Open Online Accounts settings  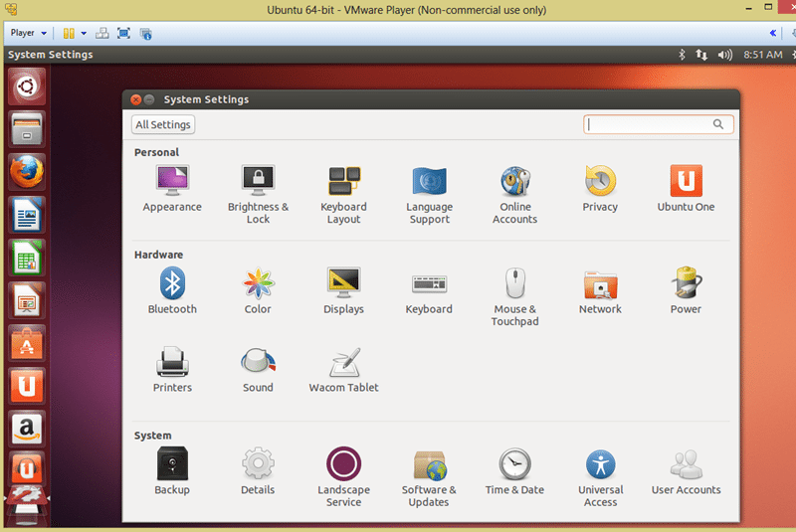click(x=514, y=194)
